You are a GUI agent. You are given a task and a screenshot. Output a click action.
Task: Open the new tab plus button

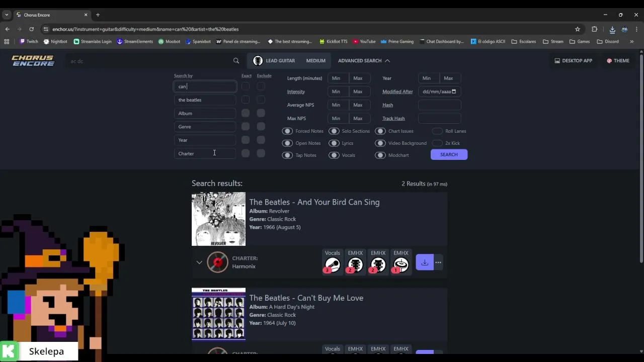[98, 15]
